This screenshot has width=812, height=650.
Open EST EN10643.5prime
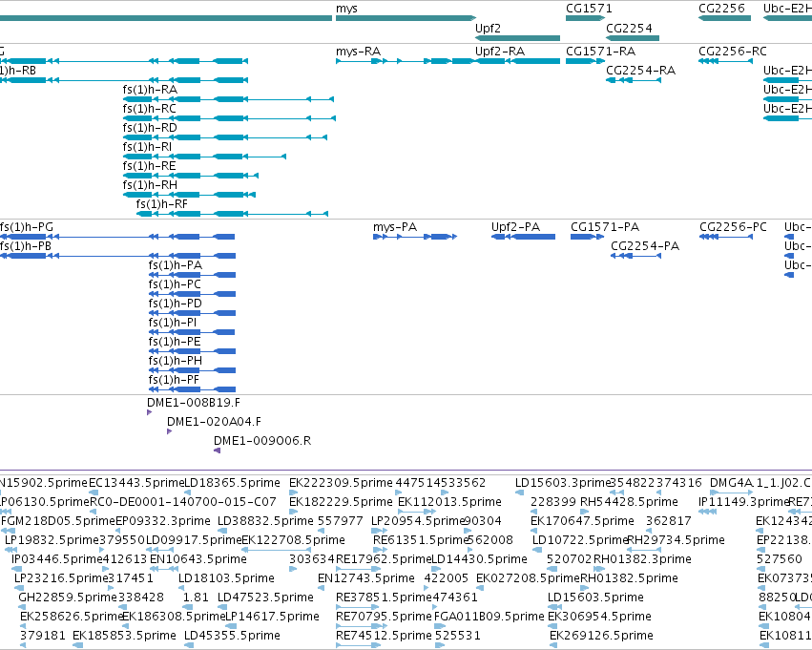click(x=198, y=560)
